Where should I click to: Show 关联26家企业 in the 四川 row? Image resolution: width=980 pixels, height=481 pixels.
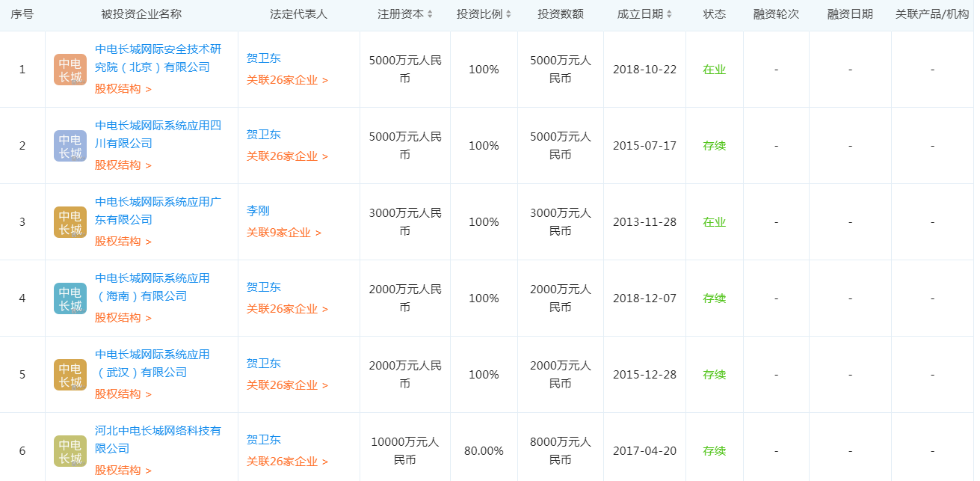[288, 156]
